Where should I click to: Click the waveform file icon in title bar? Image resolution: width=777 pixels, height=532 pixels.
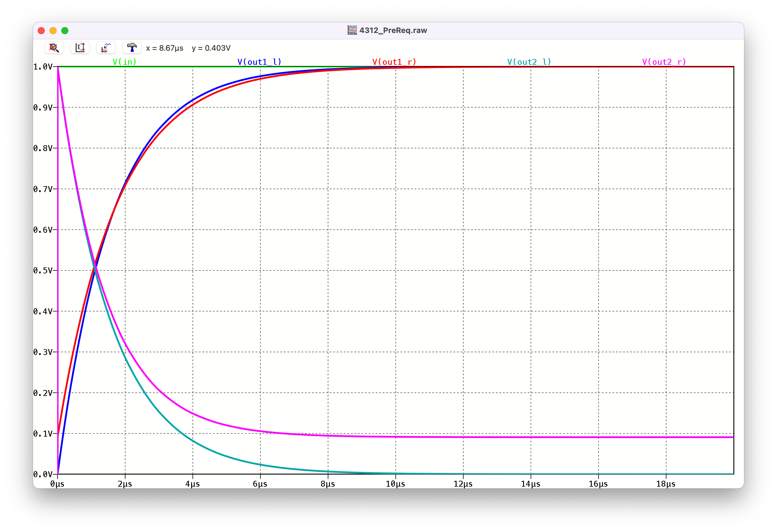(352, 30)
